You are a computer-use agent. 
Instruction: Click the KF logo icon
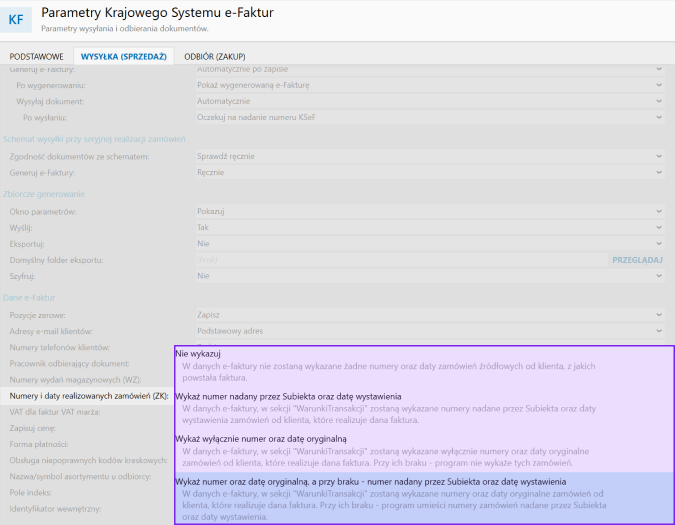17,18
